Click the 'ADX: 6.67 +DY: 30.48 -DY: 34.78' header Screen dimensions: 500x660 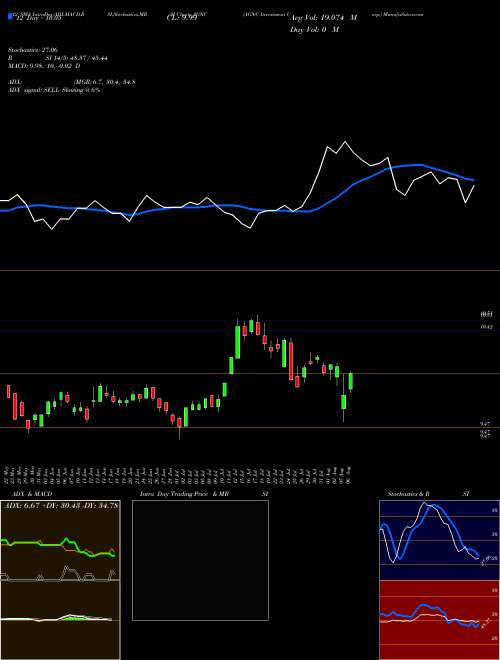tap(61, 505)
